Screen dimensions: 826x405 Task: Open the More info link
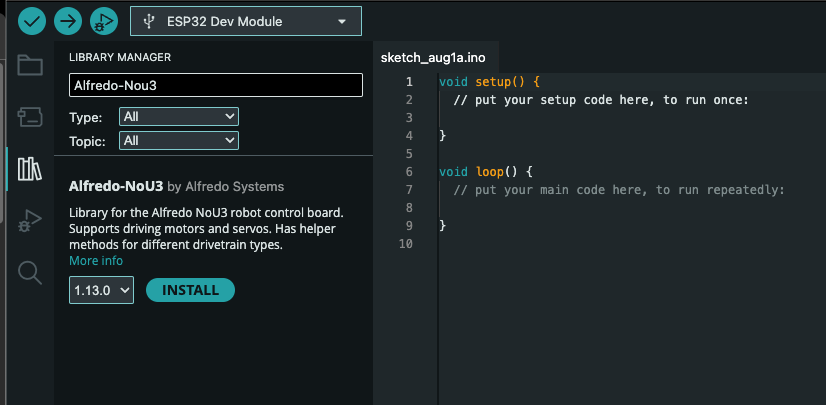pyautogui.click(x=96, y=261)
